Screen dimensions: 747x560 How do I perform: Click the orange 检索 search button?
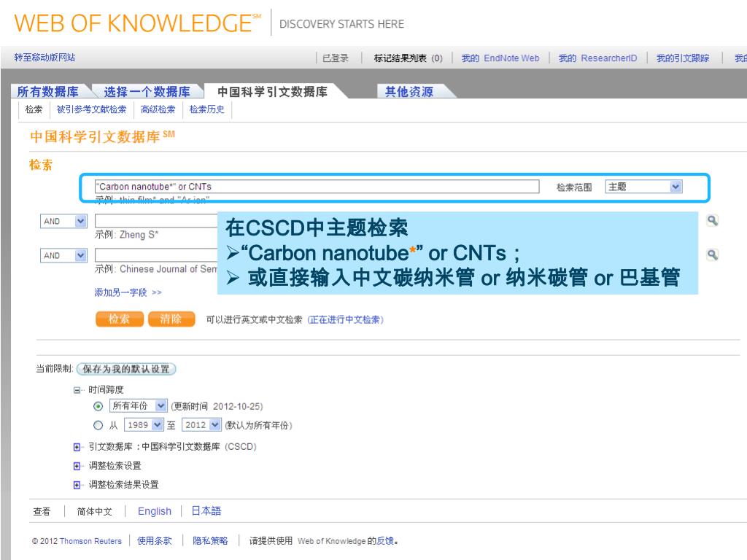tap(119, 319)
